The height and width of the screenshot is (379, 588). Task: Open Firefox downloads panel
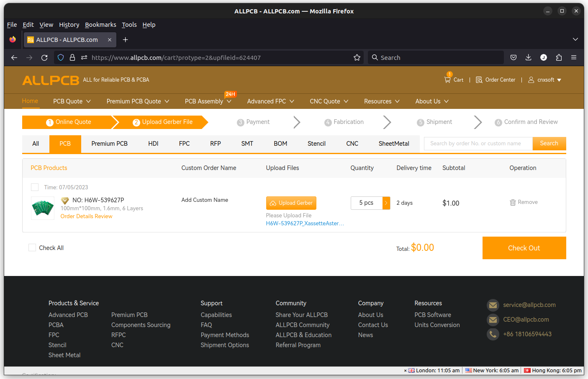529,58
